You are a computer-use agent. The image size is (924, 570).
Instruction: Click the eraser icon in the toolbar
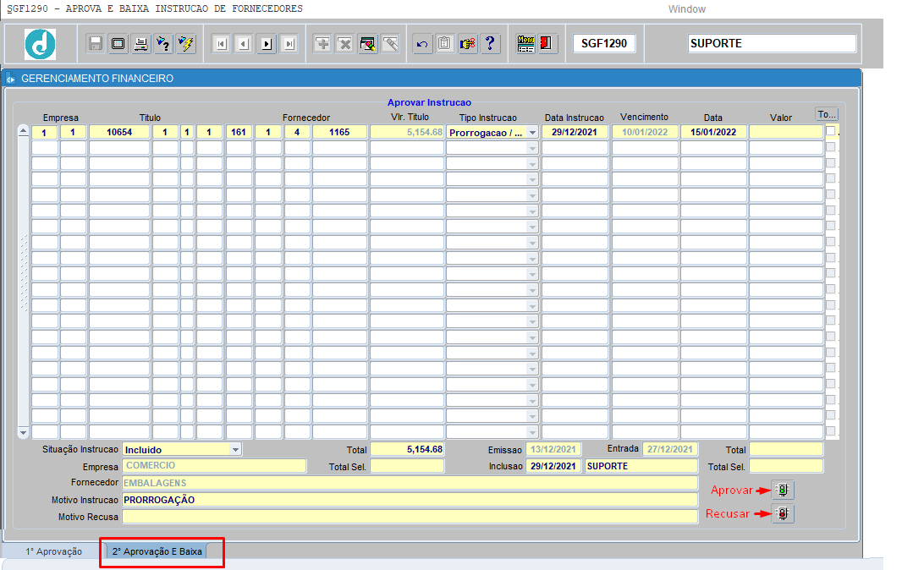[x=390, y=44]
